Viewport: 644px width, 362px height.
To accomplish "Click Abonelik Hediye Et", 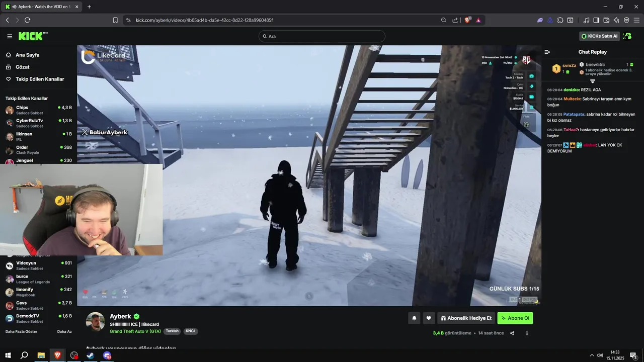I will point(466,318).
